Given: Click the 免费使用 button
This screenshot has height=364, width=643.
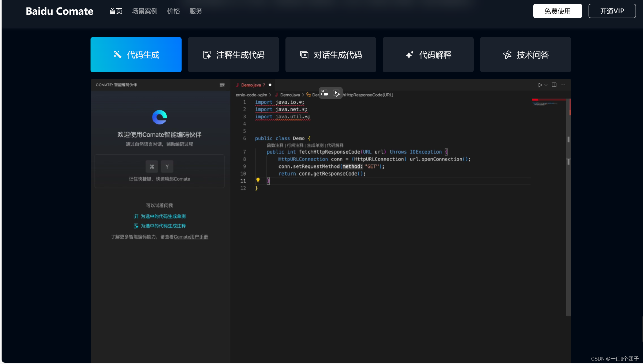Looking at the screenshot, I should point(558,11).
